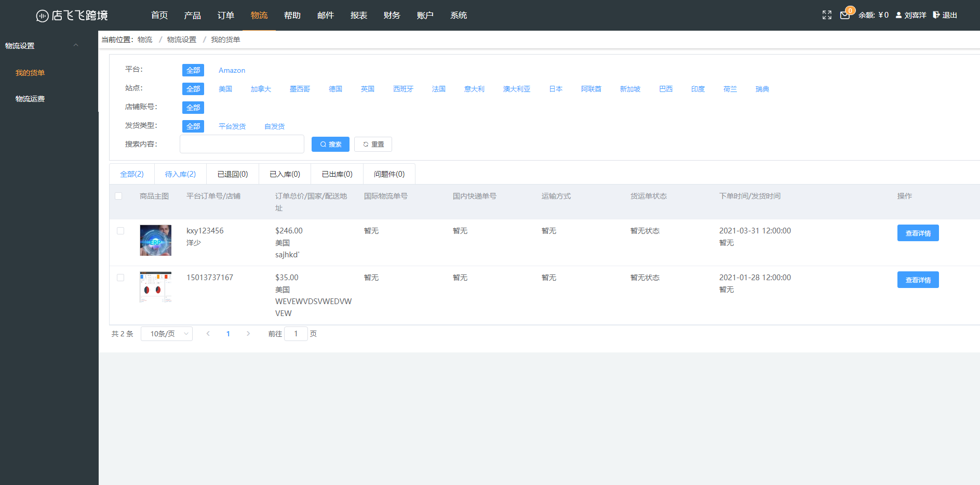Select all rows header checkbox
Image resolution: width=980 pixels, height=485 pixels.
pos(118,196)
